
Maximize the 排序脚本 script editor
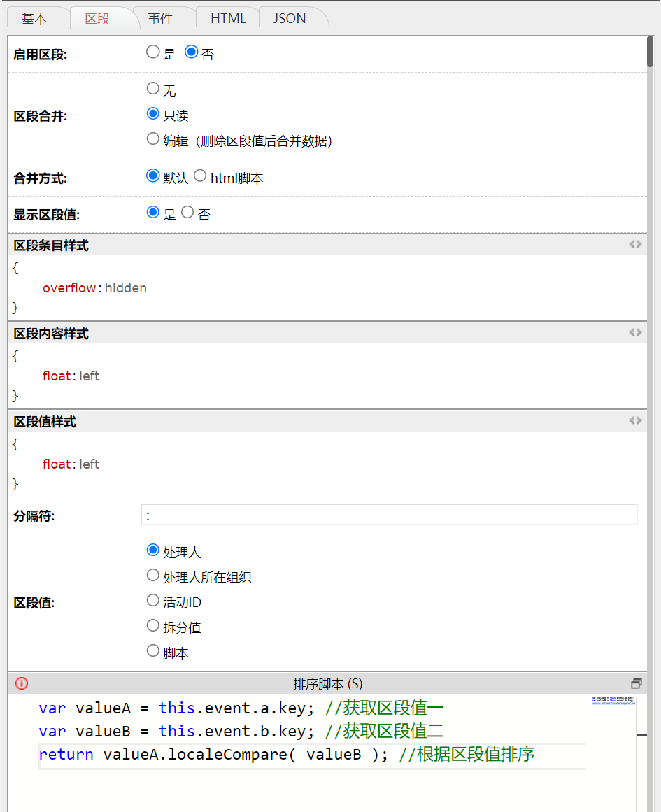(636, 683)
